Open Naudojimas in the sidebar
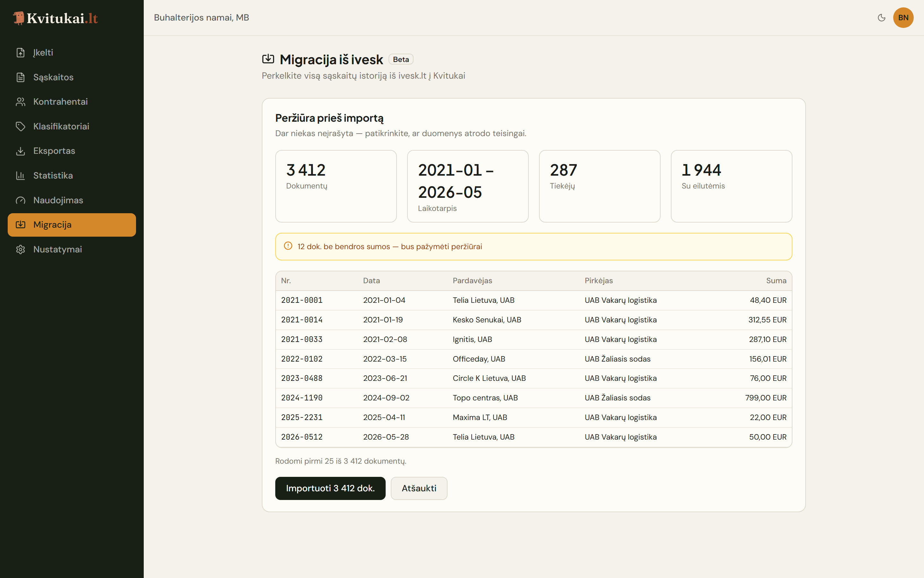Screen dimensions: 924x578 click(x=72, y=200)
